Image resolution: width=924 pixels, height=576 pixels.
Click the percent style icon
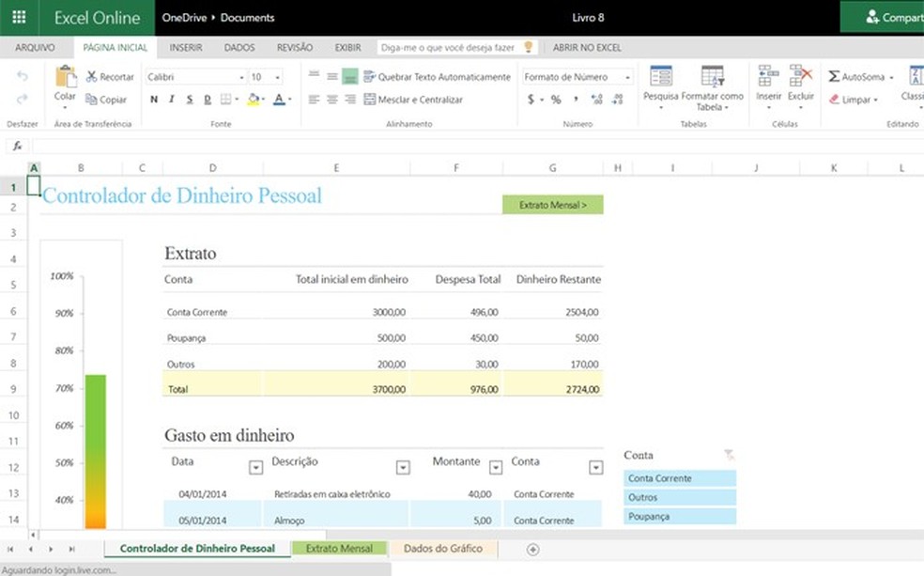click(556, 100)
